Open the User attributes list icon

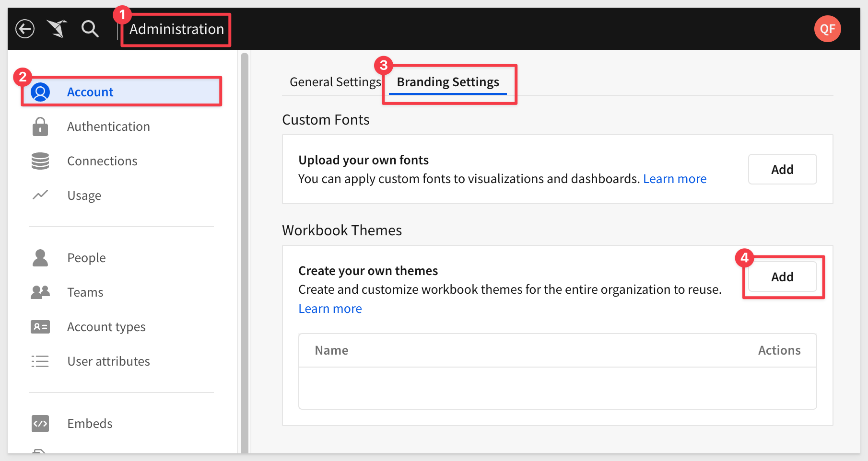40,361
